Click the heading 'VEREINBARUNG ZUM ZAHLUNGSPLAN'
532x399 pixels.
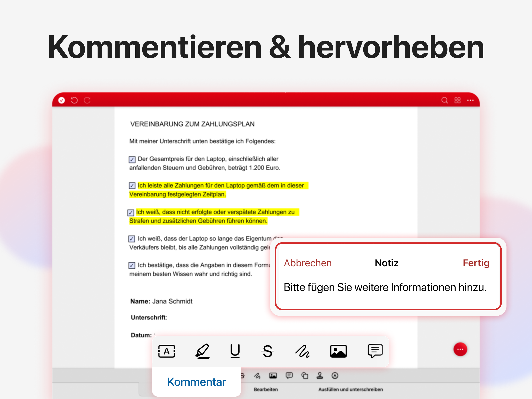coord(192,124)
